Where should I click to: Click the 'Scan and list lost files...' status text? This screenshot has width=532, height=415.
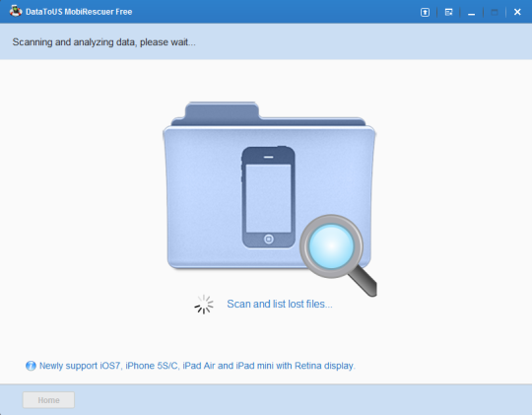pos(280,304)
